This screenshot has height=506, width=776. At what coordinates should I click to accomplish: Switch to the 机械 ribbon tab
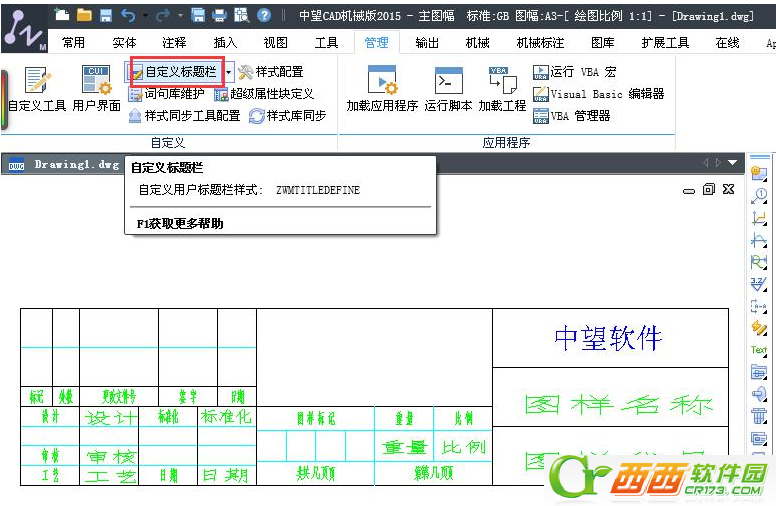[477, 43]
